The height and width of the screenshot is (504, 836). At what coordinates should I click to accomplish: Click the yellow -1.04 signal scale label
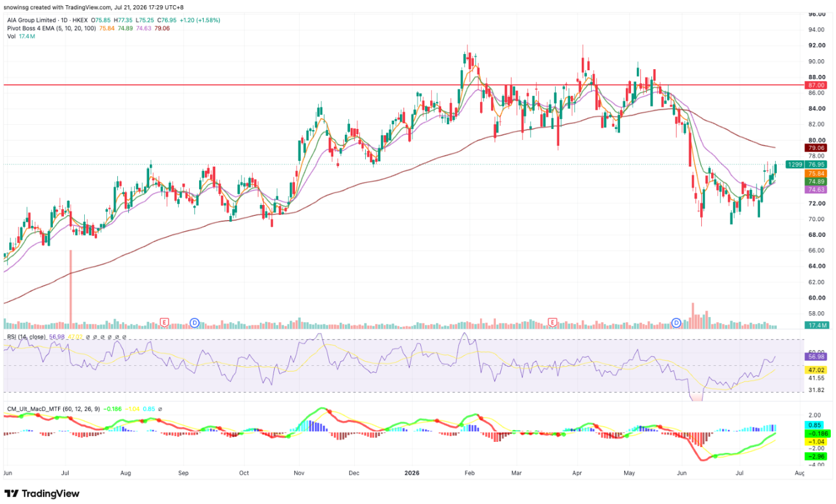816,442
